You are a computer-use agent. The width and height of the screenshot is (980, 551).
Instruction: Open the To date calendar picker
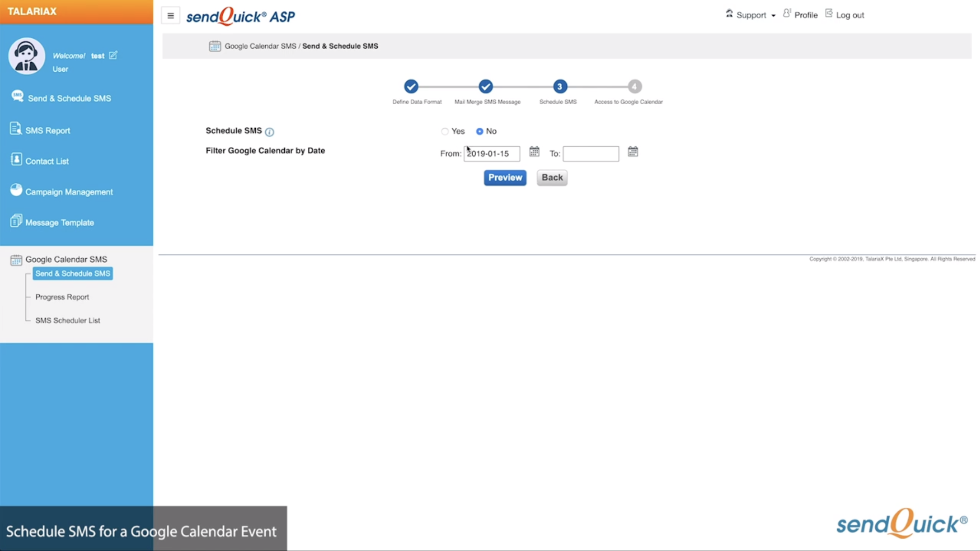[x=632, y=152]
